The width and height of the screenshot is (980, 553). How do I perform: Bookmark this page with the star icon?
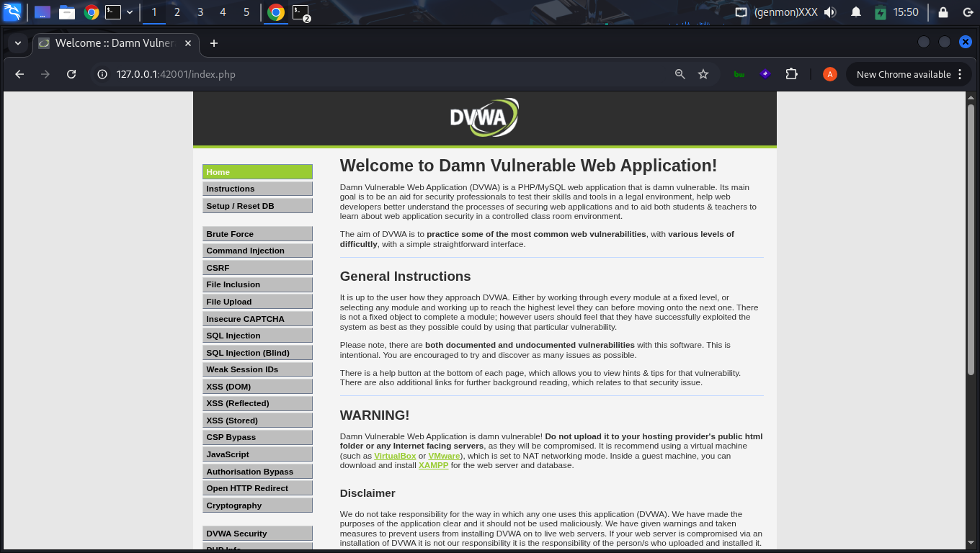(703, 74)
